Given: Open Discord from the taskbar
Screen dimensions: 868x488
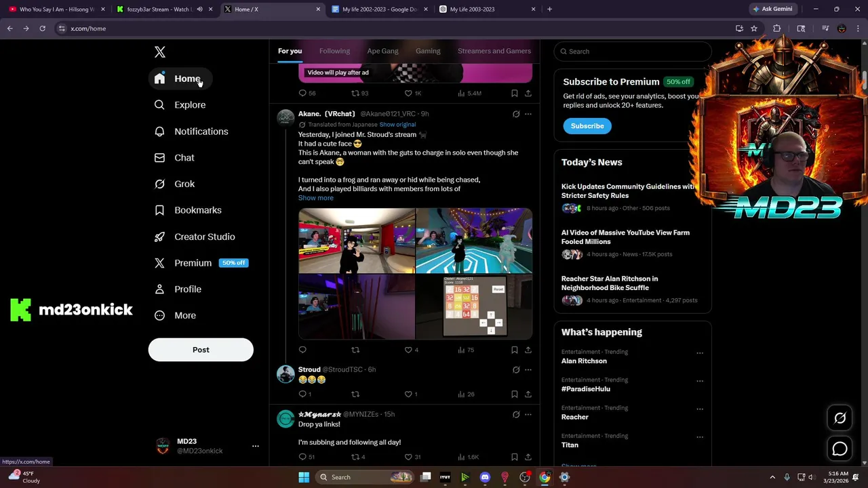Looking at the screenshot, I should click(485, 477).
